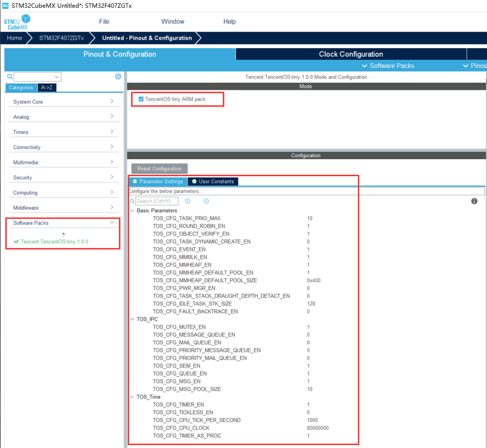Select the TOS_CFG_PWR_MGR_EN parameter
The image size is (487, 448).
(x=184, y=288)
